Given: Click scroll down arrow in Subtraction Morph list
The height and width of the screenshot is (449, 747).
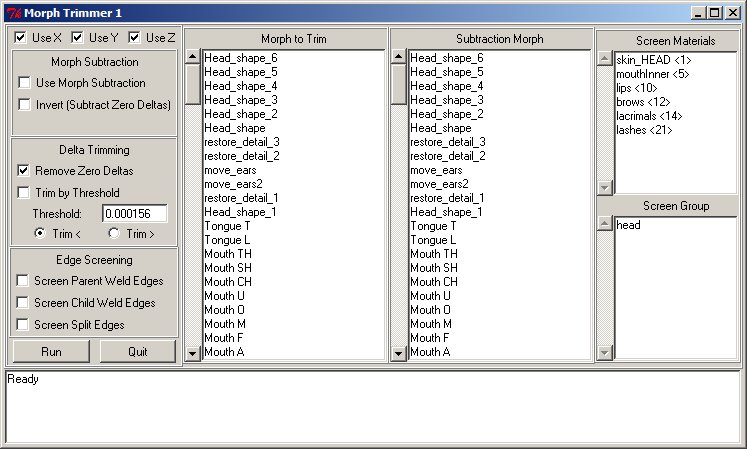Looking at the screenshot, I should (x=398, y=352).
